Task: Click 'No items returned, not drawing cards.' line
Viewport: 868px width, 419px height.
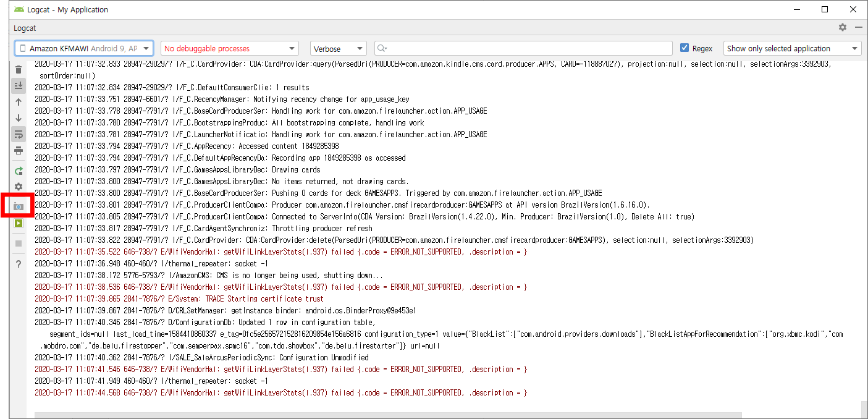Action: point(222,181)
